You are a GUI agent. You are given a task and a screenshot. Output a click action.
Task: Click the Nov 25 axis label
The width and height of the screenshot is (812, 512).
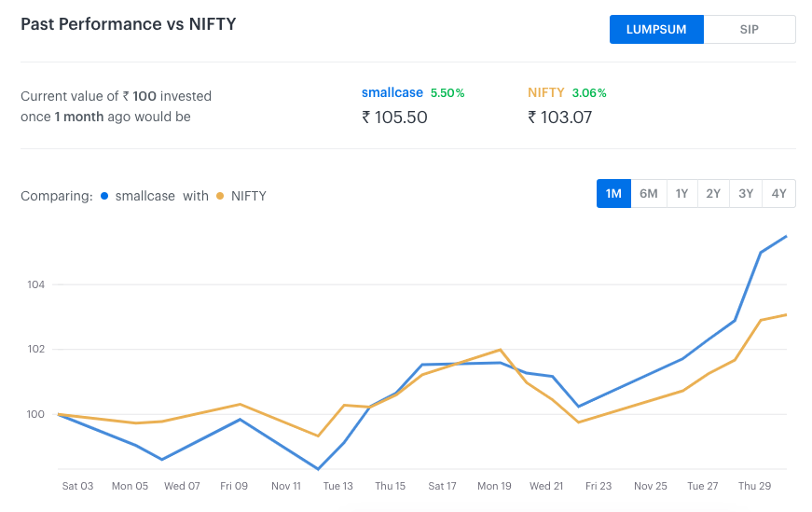(x=651, y=486)
